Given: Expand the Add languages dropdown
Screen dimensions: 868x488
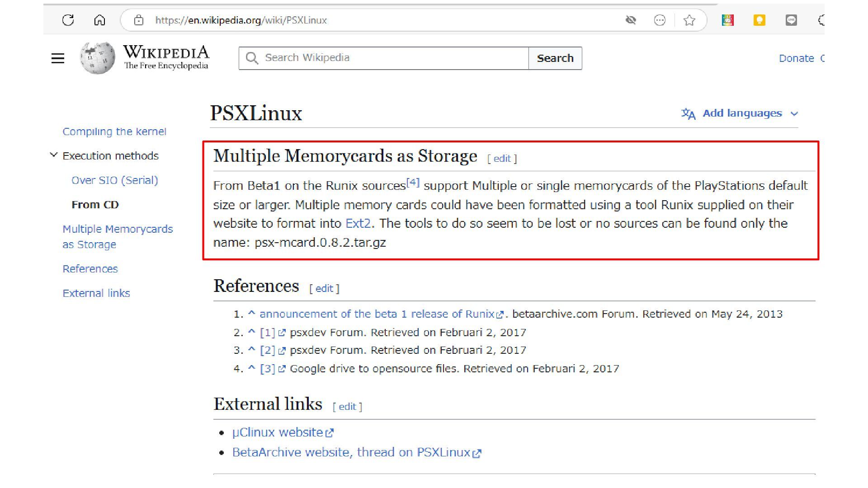Looking at the screenshot, I should click(x=794, y=113).
